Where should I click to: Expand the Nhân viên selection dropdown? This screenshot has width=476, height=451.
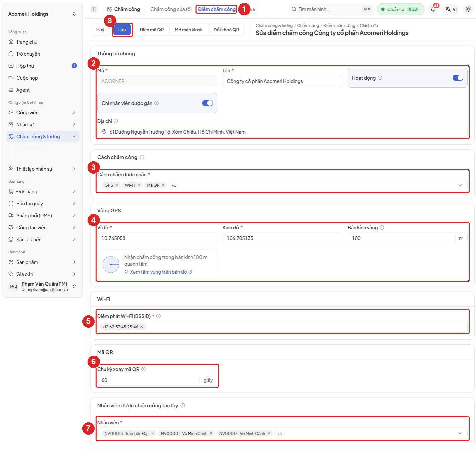coord(460,433)
